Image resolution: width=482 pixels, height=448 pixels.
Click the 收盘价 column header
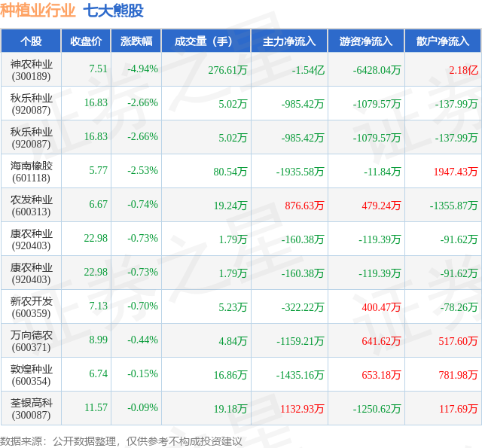(86, 41)
